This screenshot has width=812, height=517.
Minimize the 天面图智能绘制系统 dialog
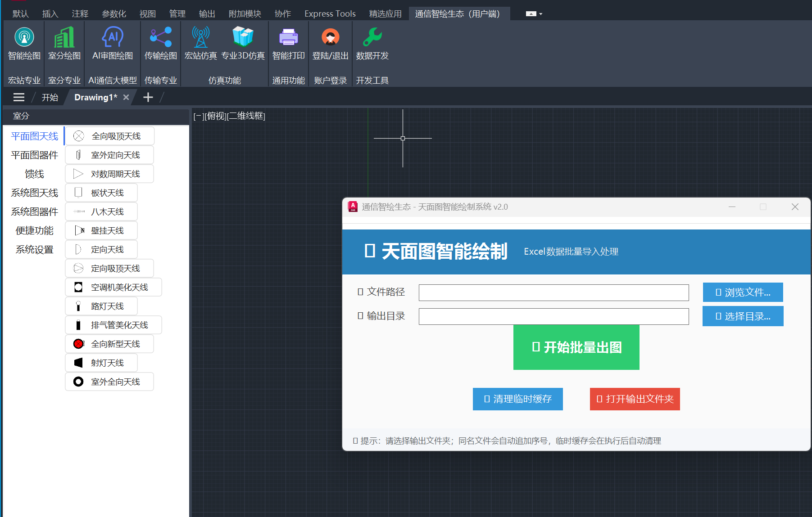tap(732, 207)
